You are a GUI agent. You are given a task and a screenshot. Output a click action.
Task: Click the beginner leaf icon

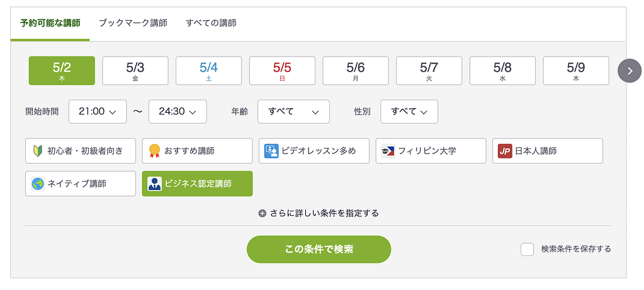(37, 151)
